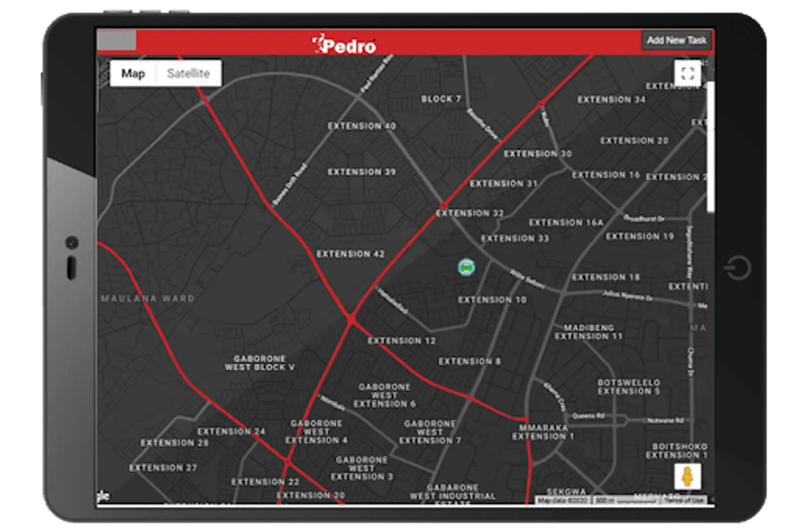The height and width of the screenshot is (532, 799).
Task: Open Street View pegman icon
Action: click(x=687, y=476)
